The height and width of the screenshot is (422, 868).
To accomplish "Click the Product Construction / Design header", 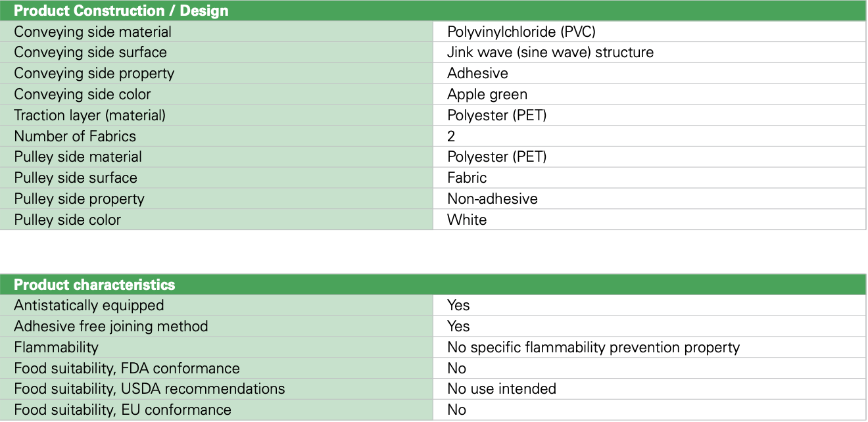I will tap(121, 11).
